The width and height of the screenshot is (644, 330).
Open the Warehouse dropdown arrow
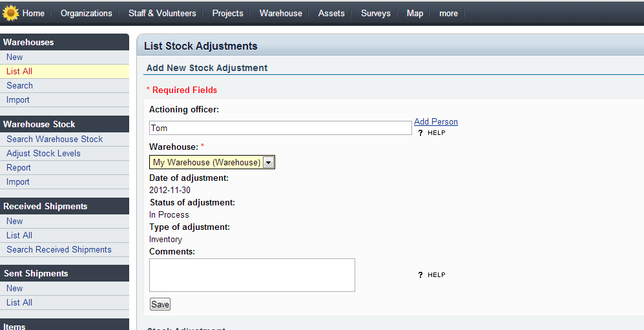pyautogui.click(x=268, y=163)
